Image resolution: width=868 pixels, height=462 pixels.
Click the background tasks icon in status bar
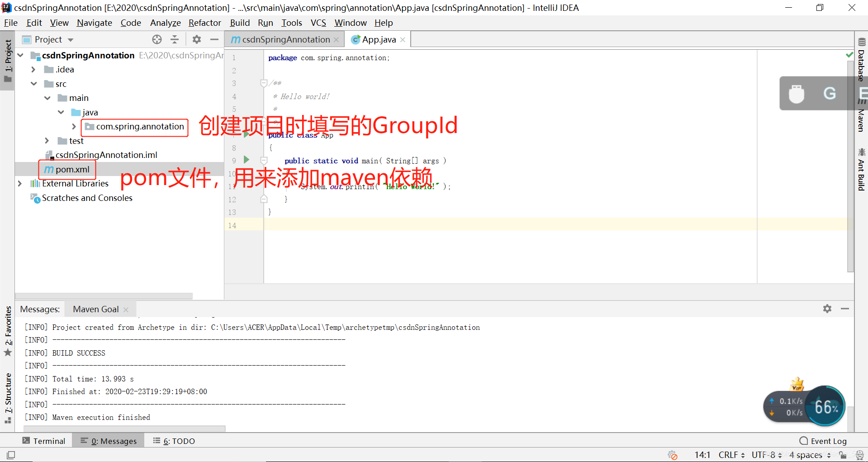point(673,455)
